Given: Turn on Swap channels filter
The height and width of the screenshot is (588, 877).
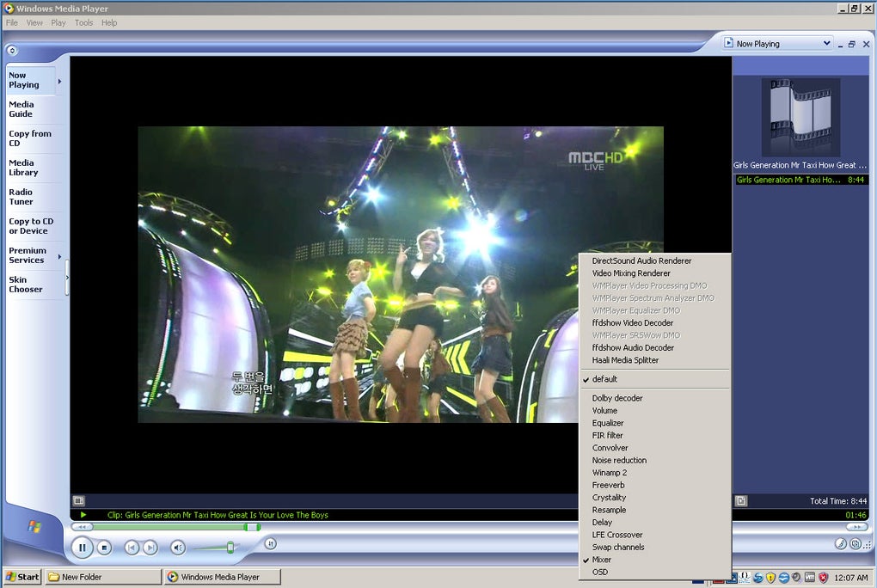Looking at the screenshot, I should point(655,547).
